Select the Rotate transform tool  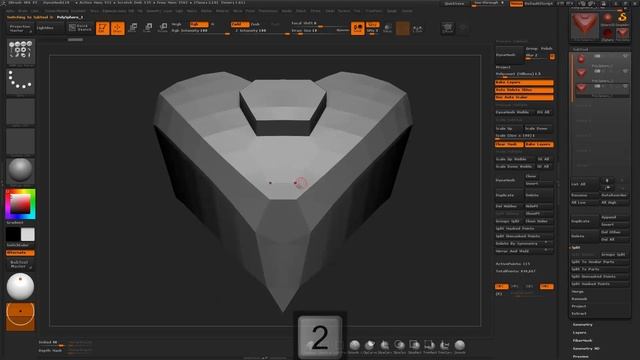[x=163, y=28]
